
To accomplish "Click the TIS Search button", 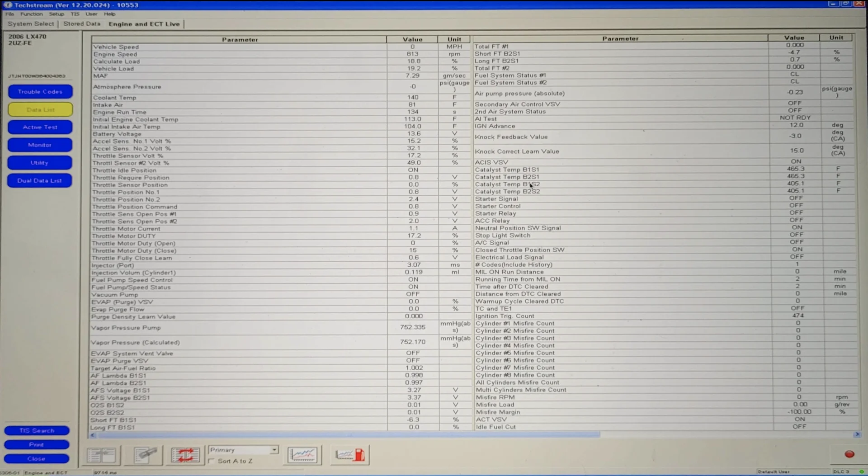I will point(37,431).
